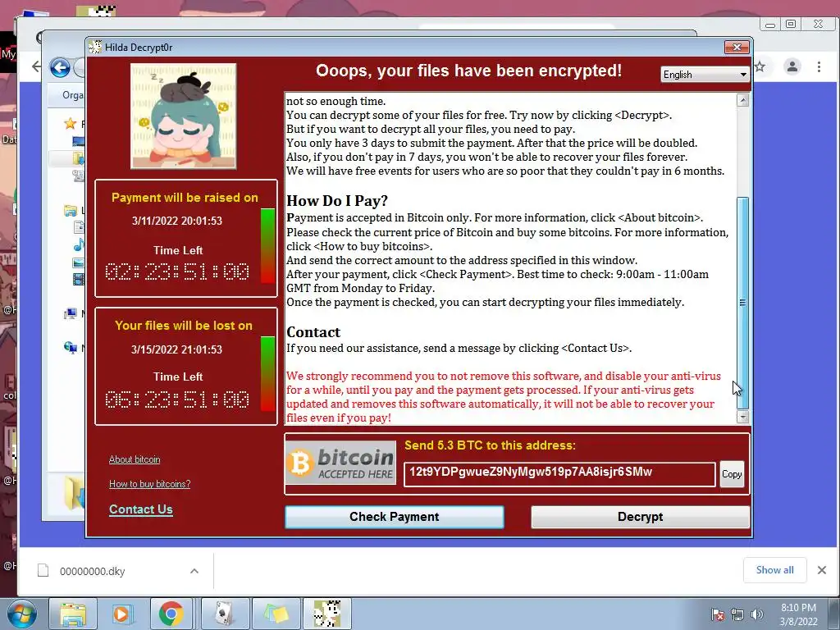Click the Libraries icon in Explorer sidebar
Image resolution: width=840 pixels, height=630 pixels.
[71, 211]
